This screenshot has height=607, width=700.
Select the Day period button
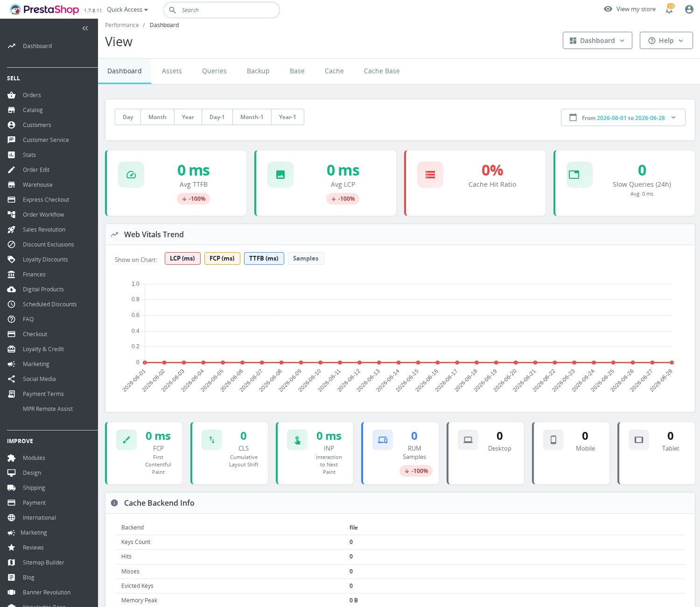click(128, 117)
